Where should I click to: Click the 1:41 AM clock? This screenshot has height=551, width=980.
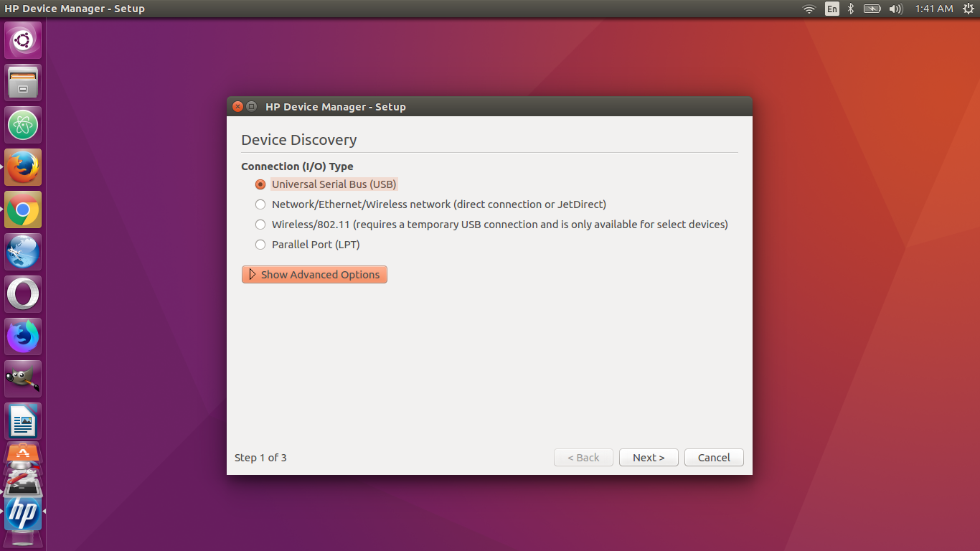[x=934, y=9]
